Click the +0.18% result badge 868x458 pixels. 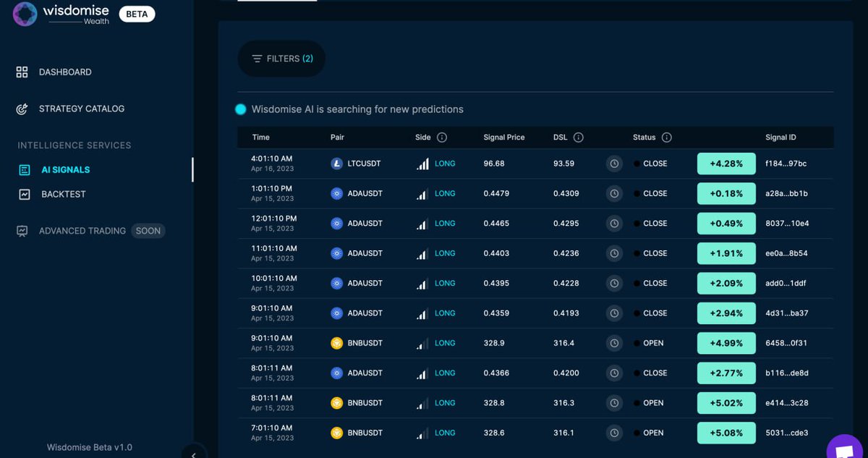tap(726, 194)
